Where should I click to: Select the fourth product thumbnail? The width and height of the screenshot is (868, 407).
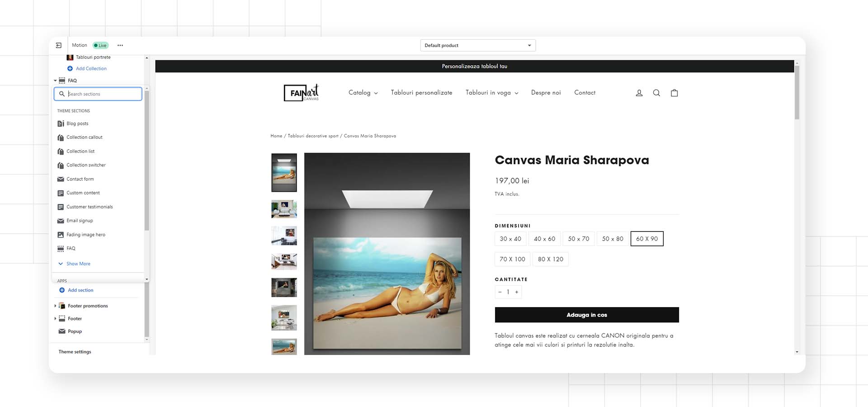tap(284, 261)
